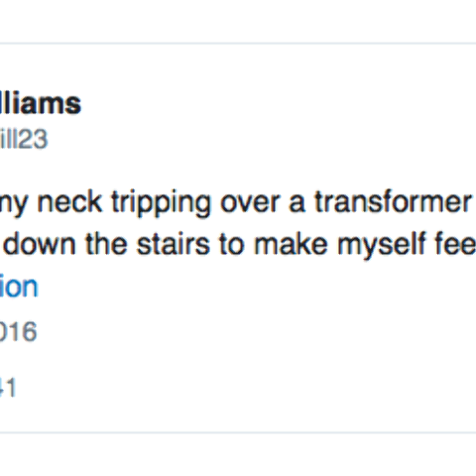This screenshot has height=476, width=476.
Task: Click the word 'stairs' in the tweet
Action: 174,244
